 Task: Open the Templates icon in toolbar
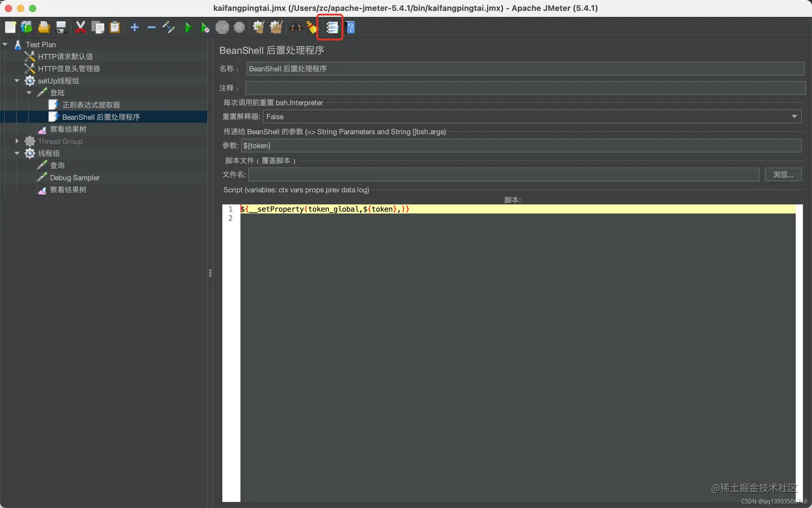point(27,27)
